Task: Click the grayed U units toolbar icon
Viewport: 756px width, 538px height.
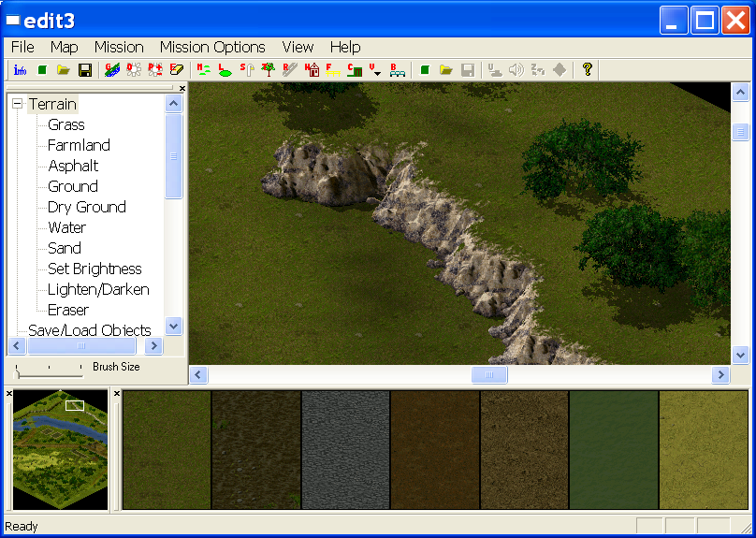Action: pyautogui.click(x=495, y=70)
